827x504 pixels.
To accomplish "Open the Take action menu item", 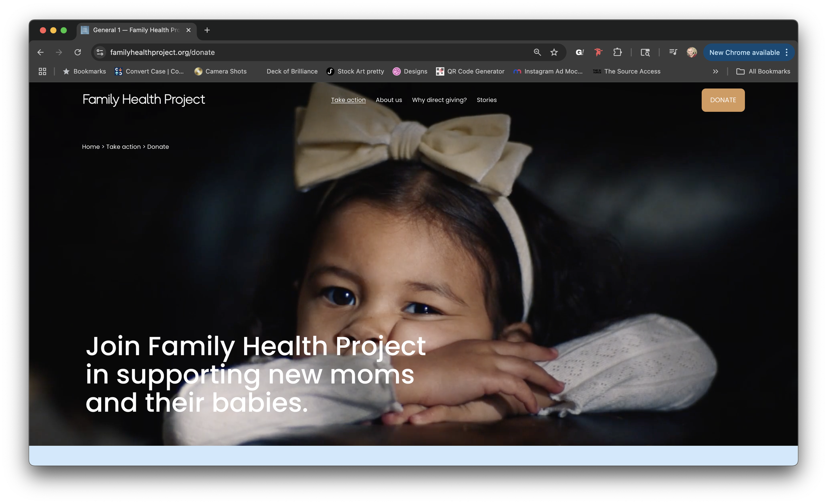I will 348,100.
